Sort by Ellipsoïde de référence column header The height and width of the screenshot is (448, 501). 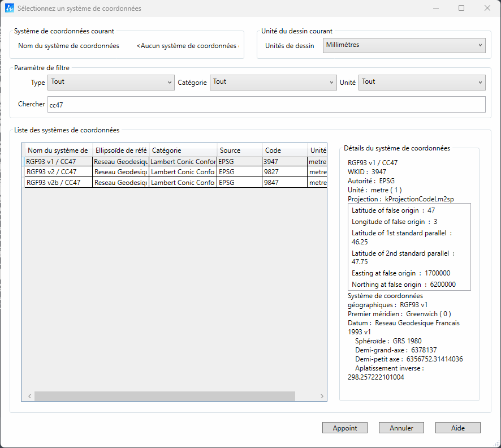[121, 150]
